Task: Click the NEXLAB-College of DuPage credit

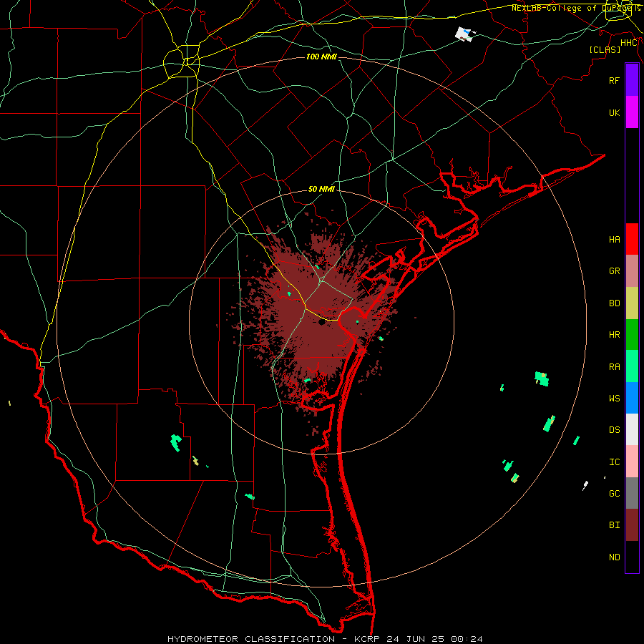Action: click(x=575, y=8)
